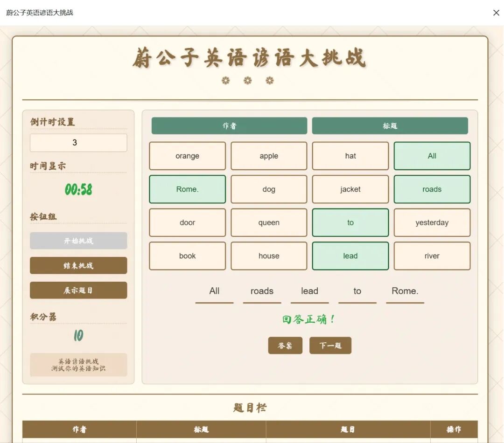Screen dimensions: 504x443
Task: Click the selected "lead" card
Action: point(350,256)
